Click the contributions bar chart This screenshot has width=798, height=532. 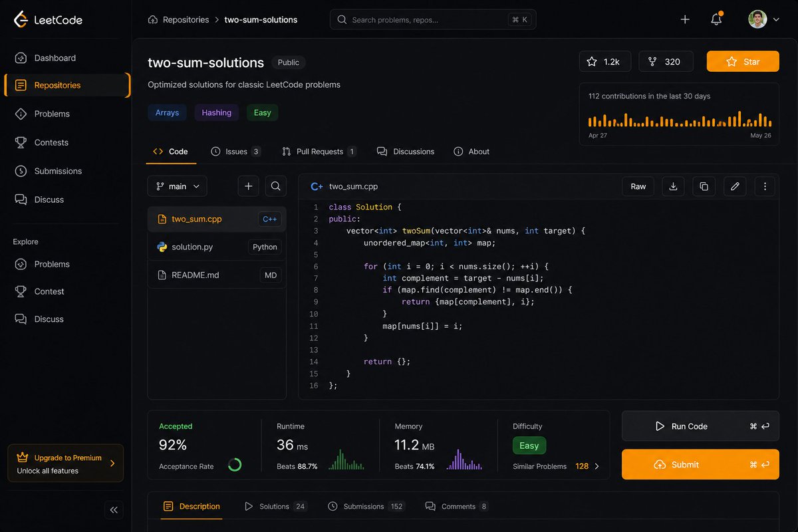pyautogui.click(x=680, y=118)
